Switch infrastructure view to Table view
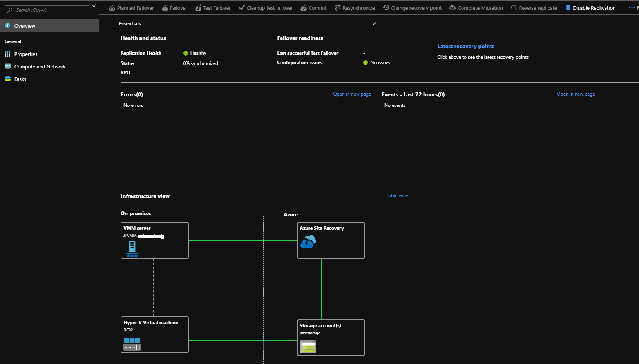 [397, 195]
